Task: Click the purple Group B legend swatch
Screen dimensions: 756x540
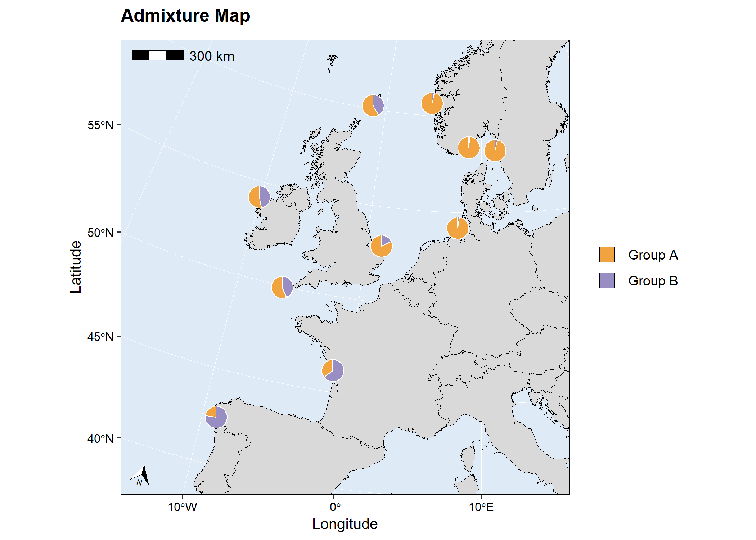Action: pos(607,280)
